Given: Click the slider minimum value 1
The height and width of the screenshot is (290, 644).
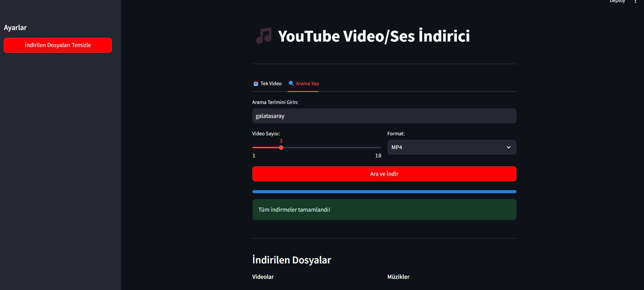Looking at the screenshot, I should [x=254, y=156].
